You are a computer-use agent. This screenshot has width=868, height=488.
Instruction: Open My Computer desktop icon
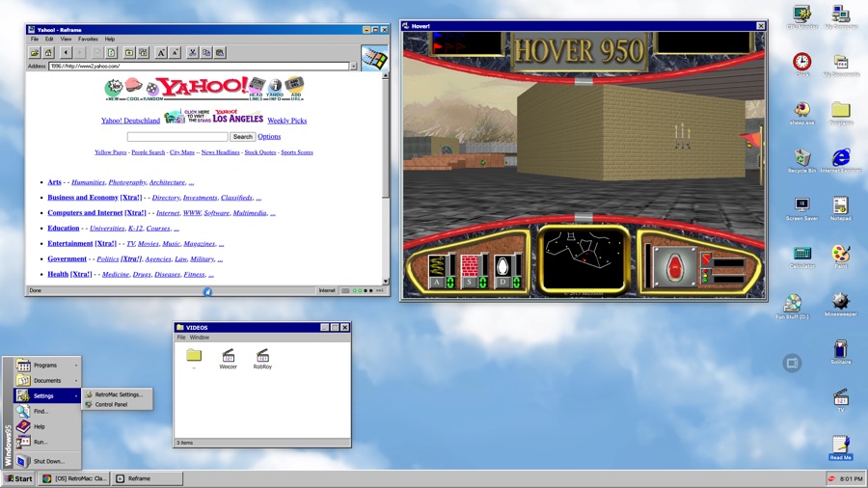click(840, 17)
